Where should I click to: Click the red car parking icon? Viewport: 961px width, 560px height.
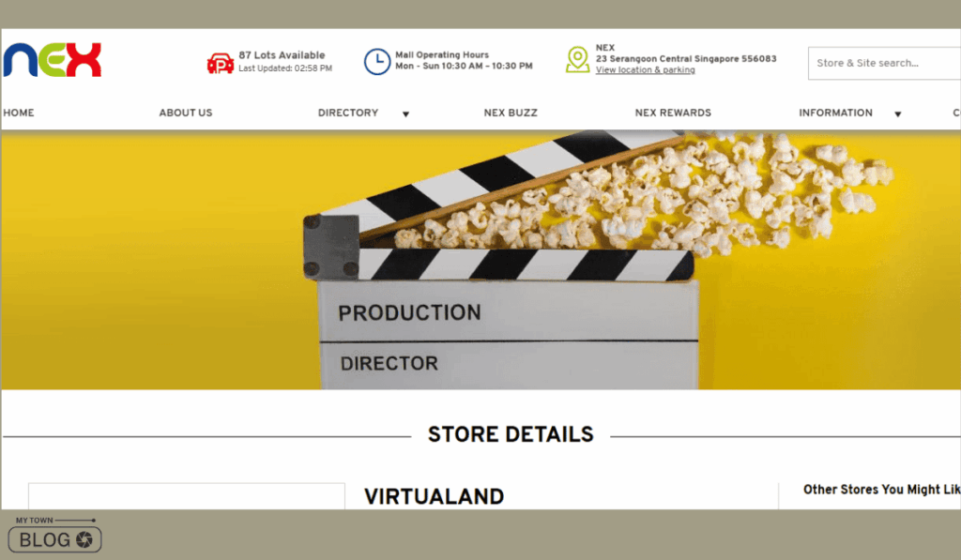220,63
